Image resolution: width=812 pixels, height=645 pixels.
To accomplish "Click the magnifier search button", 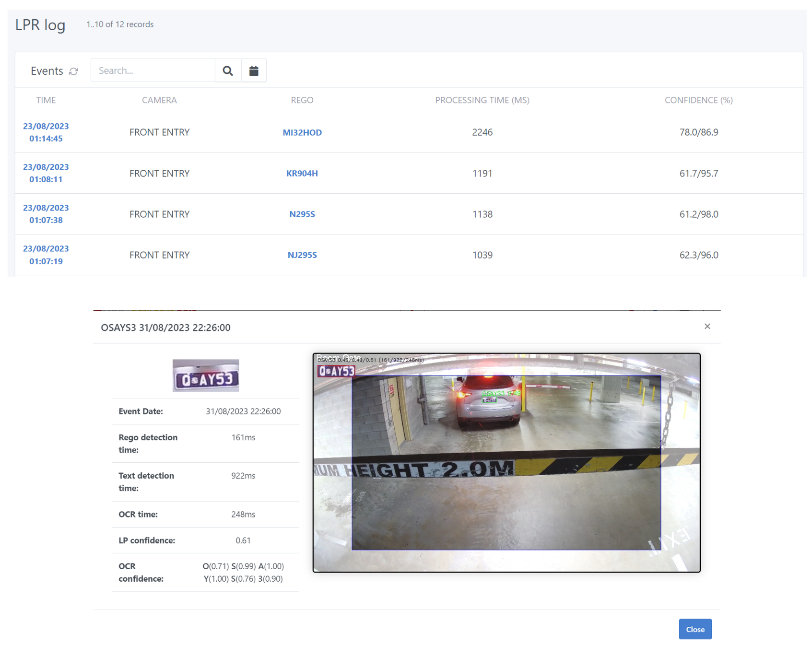I will click(228, 70).
